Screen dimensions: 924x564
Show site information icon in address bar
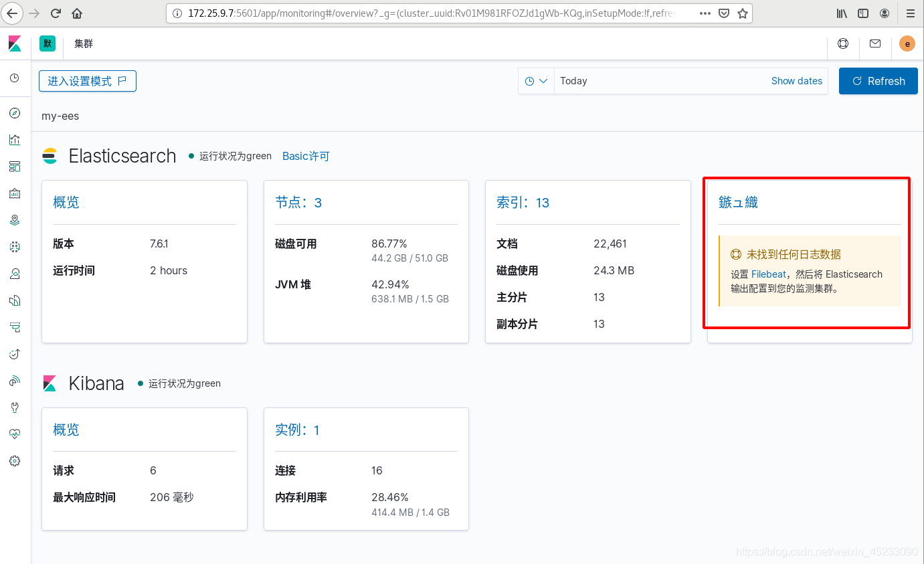[177, 13]
